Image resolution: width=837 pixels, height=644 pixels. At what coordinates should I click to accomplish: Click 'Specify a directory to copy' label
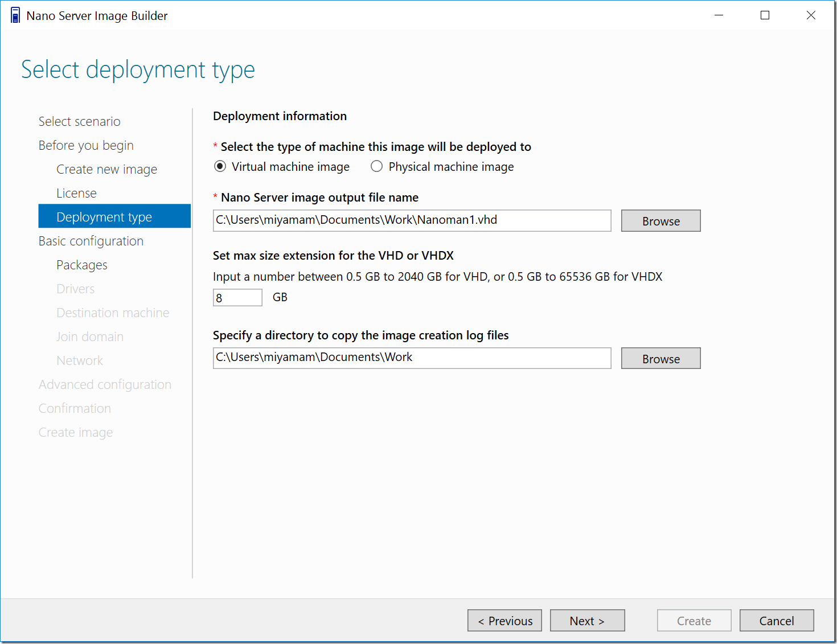click(360, 335)
